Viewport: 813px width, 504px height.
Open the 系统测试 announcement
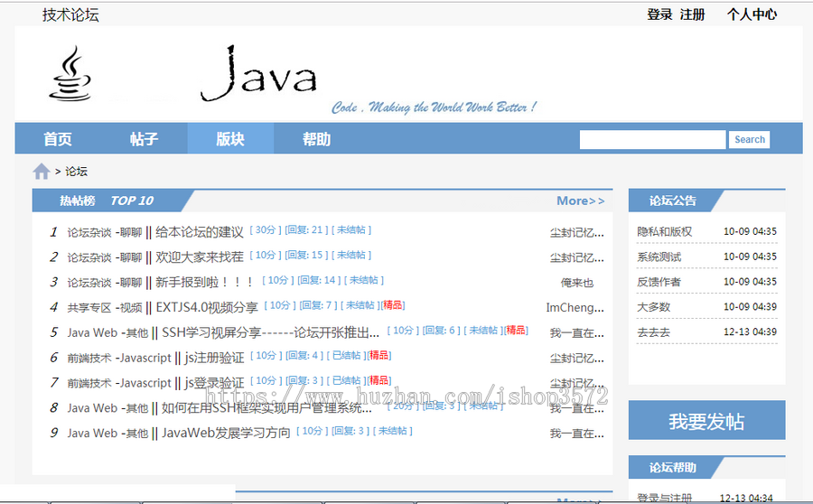click(x=659, y=257)
